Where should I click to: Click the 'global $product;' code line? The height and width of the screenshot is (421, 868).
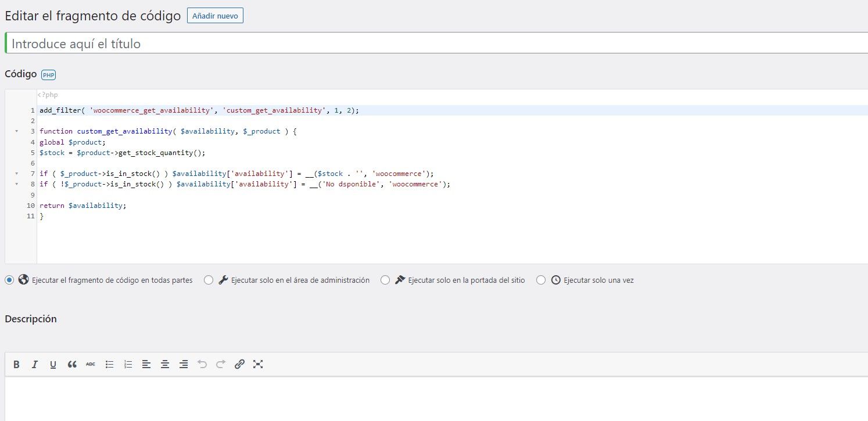[x=73, y=142]
